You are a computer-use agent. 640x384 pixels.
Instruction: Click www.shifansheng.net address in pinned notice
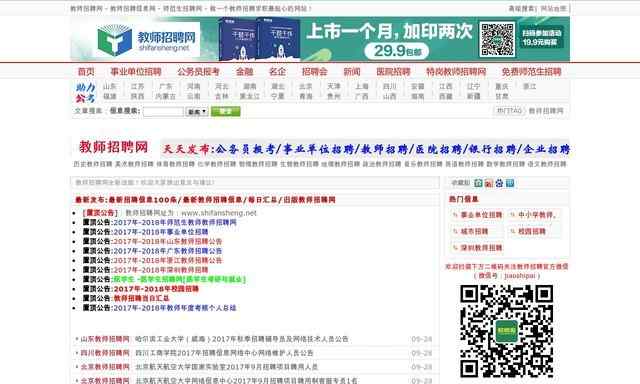click(x=219, y=213)
